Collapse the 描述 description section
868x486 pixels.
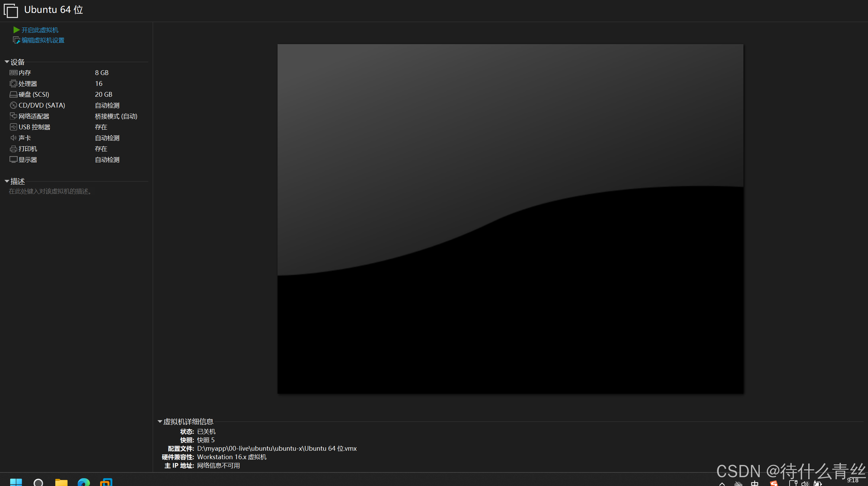tap(7, 181)
